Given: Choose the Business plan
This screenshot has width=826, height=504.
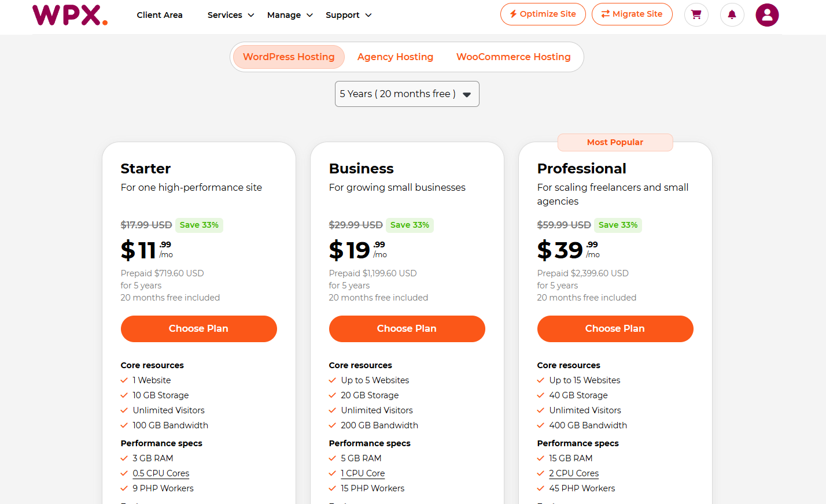Looking at the screenshot, I should pos(407,329).
